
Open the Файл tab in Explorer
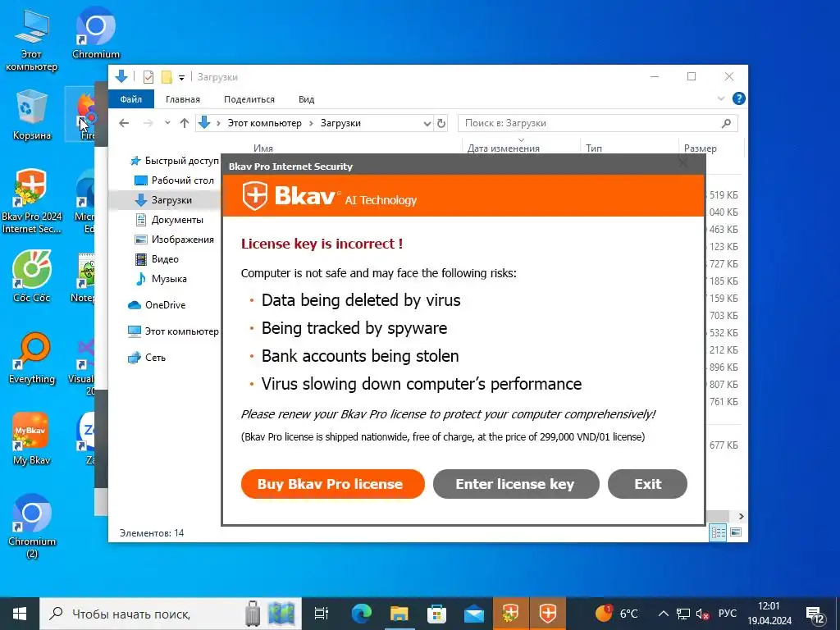click(x=131, y=99)
